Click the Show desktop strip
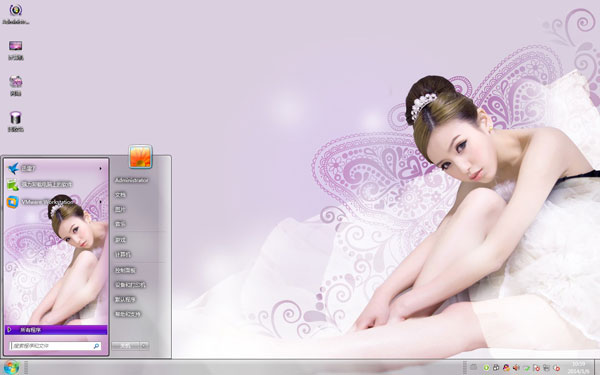 pos(597,367)
